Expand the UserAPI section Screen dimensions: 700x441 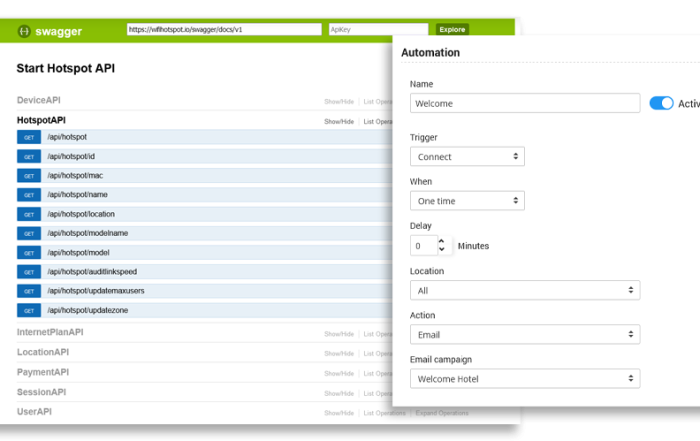tap(34, 412)
